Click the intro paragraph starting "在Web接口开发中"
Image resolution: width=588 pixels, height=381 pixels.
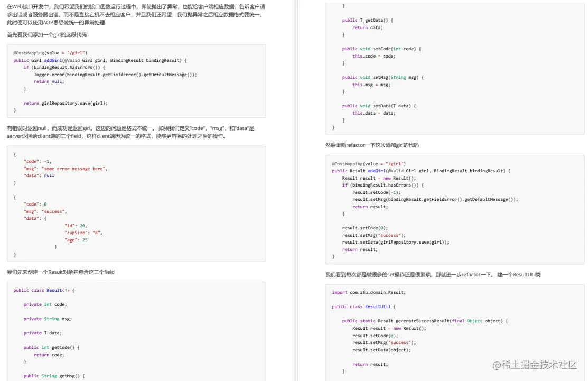coord(136,15)
